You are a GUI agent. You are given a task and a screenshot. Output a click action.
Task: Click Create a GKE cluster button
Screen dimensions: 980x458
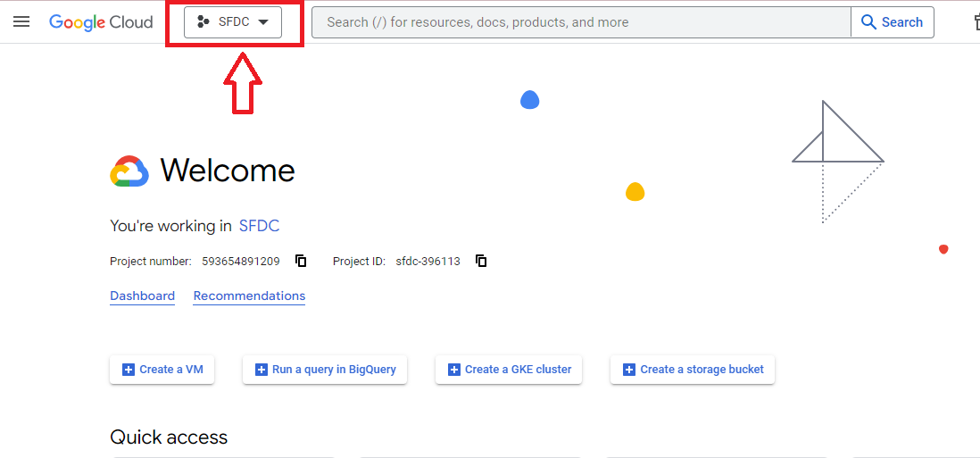tap(509, 370)
